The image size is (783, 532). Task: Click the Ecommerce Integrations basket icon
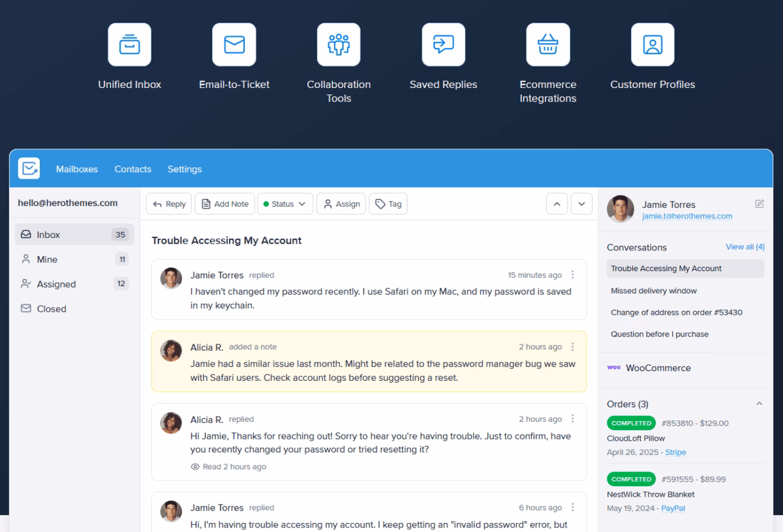click(x=547, y=44)
